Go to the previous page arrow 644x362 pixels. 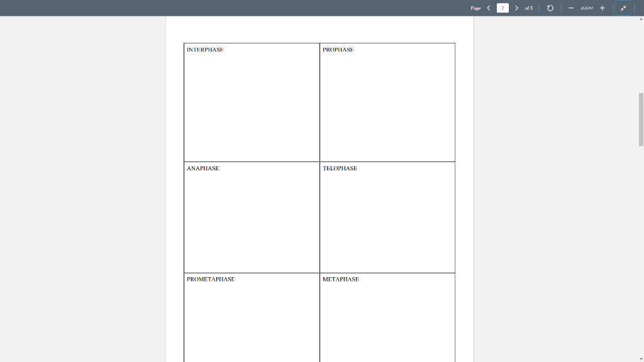click(x=489, y=8)
